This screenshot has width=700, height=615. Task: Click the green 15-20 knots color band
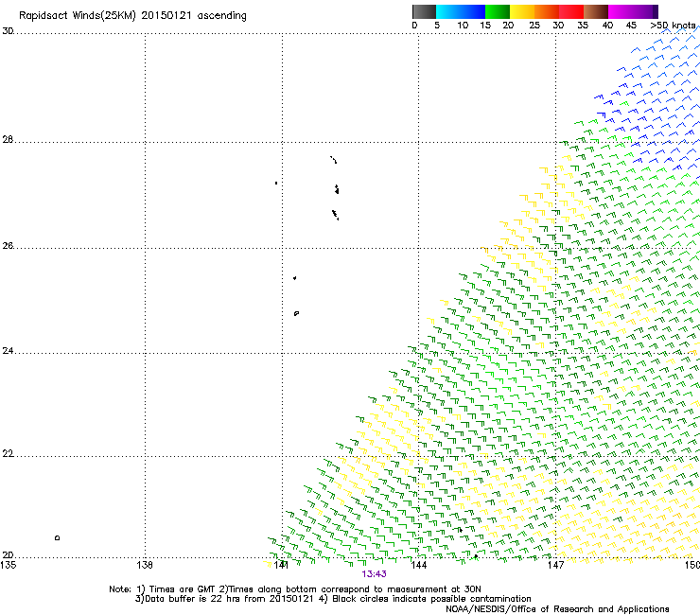pos(498,11)
